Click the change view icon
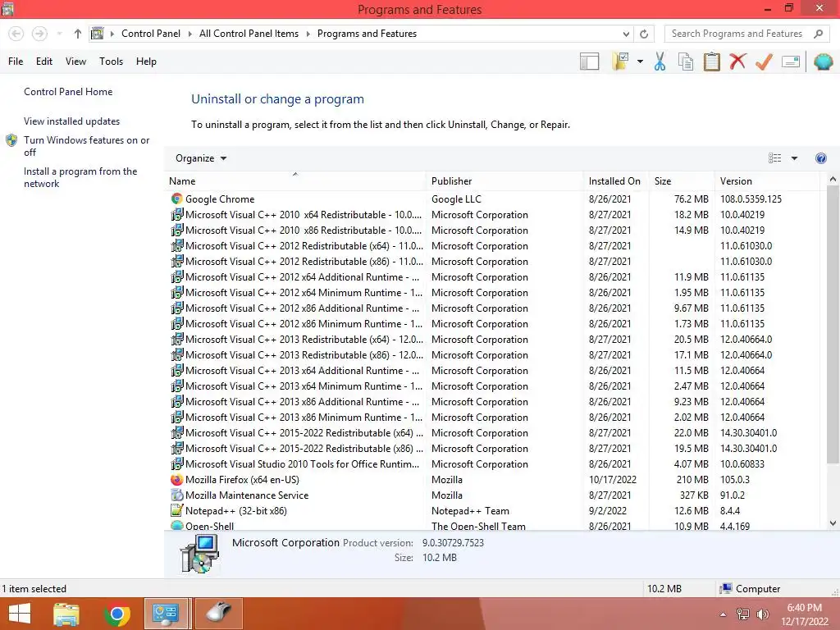 coord(774,158)
